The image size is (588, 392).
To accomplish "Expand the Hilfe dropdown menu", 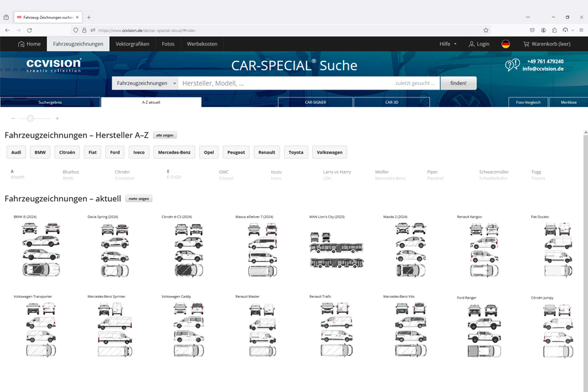I will (x=448, y=44).
